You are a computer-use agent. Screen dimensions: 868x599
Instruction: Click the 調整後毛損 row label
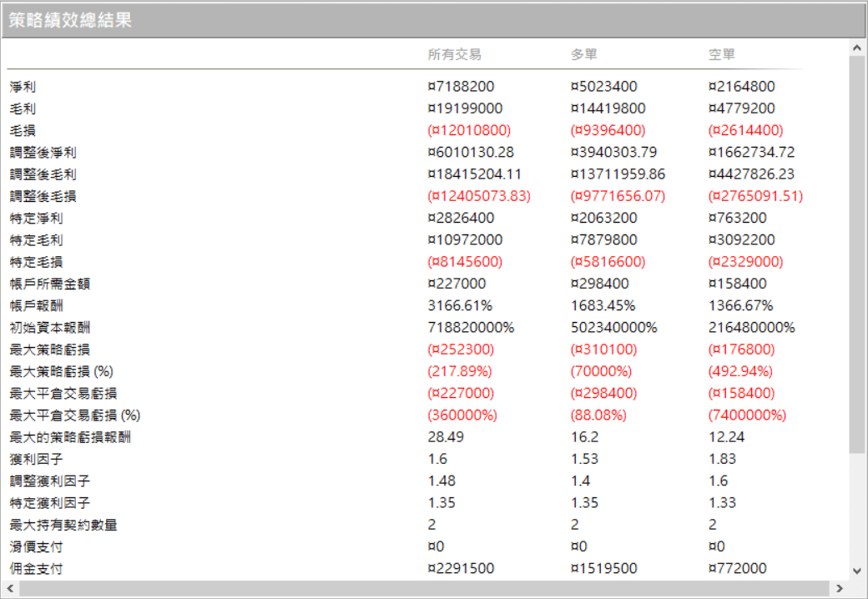click(x=43, y=196)
